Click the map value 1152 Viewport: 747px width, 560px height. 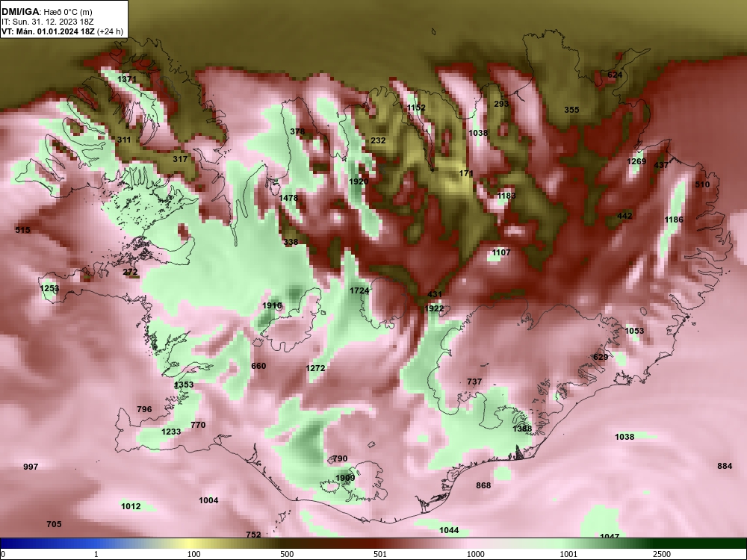pos(416,108)
